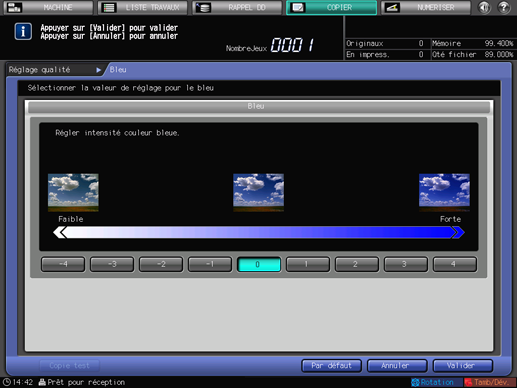The height and width of the screenshot is (388, 517).
Task: Switch to LISTE TRAVAUX tab
Action: [x=143, y=7]
